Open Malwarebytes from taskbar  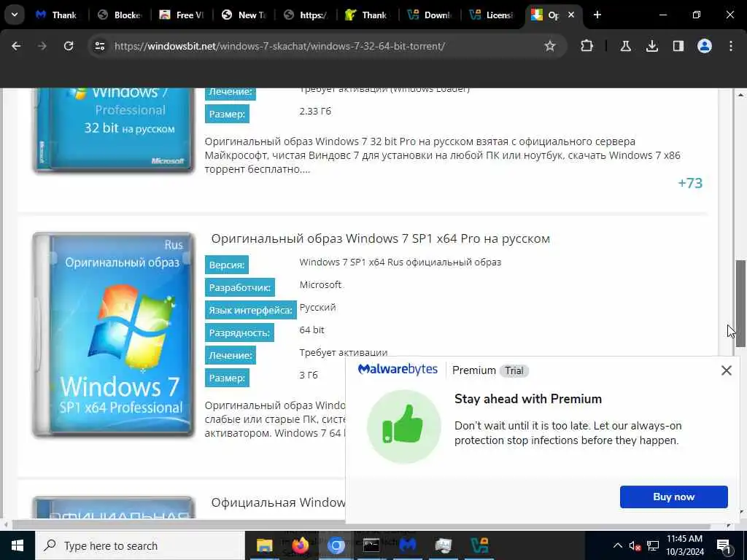[x=407, y=545]
